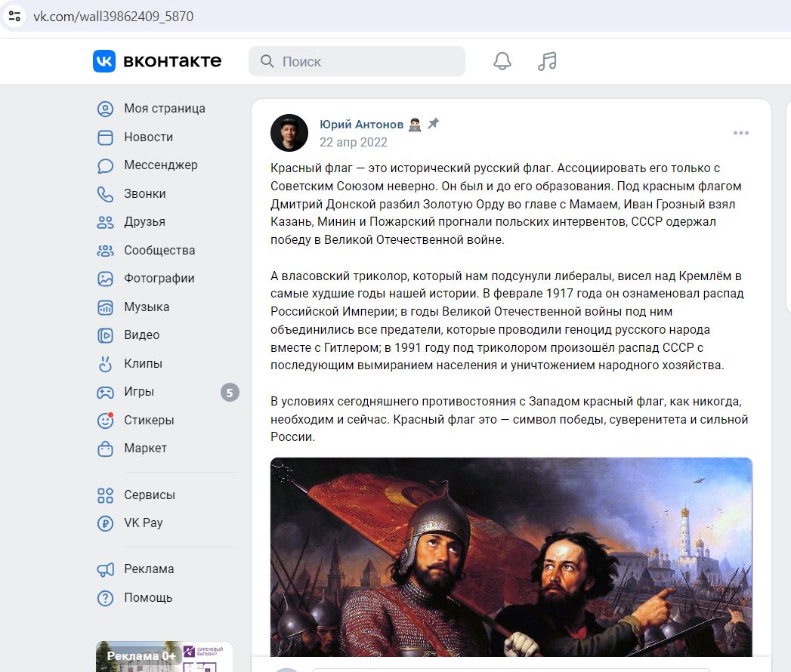Open the Стикеры label

click(149, 420)
